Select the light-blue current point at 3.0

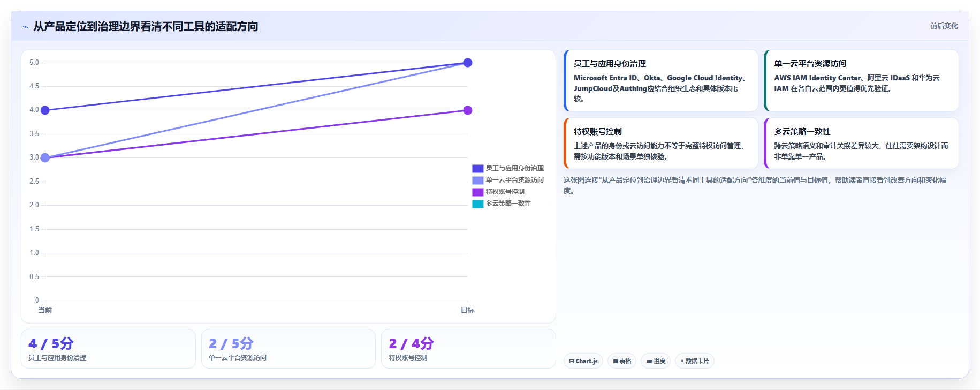[x=45, y=157]
